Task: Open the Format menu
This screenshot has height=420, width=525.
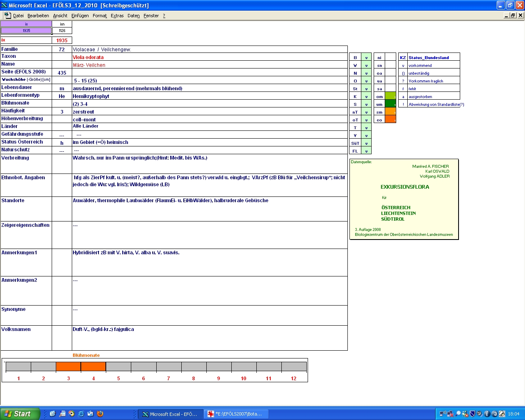Action: [x=100, y=16]
